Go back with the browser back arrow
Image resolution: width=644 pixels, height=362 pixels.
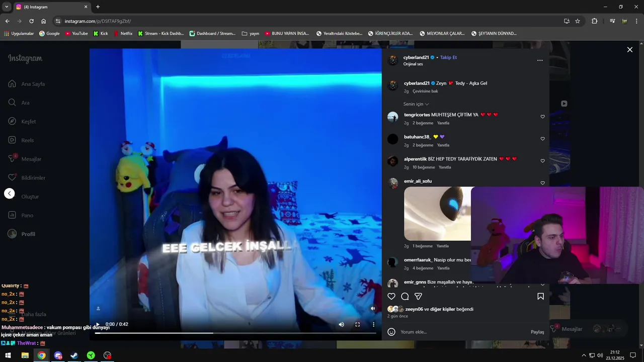pos(7,21)
